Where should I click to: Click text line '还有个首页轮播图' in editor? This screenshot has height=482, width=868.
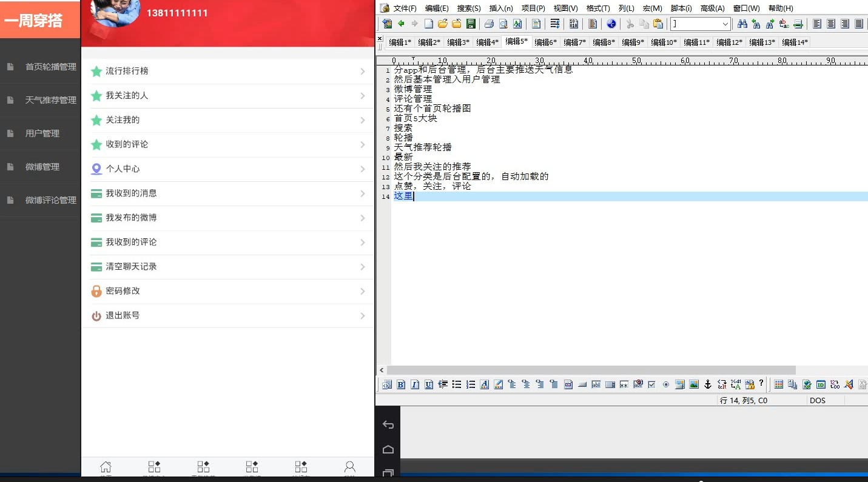click(x=432, y=109)
